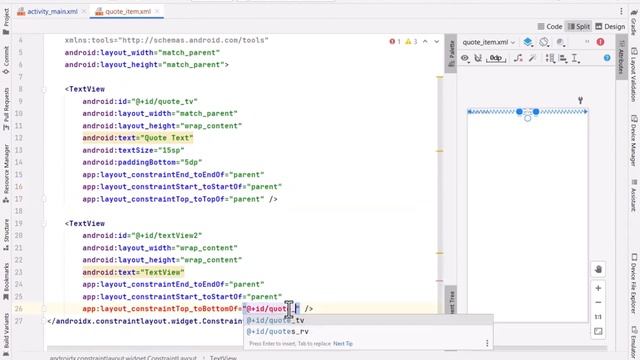Switch editor to Code view
Screen dimensions: 640x360
(x=550, y=27)
